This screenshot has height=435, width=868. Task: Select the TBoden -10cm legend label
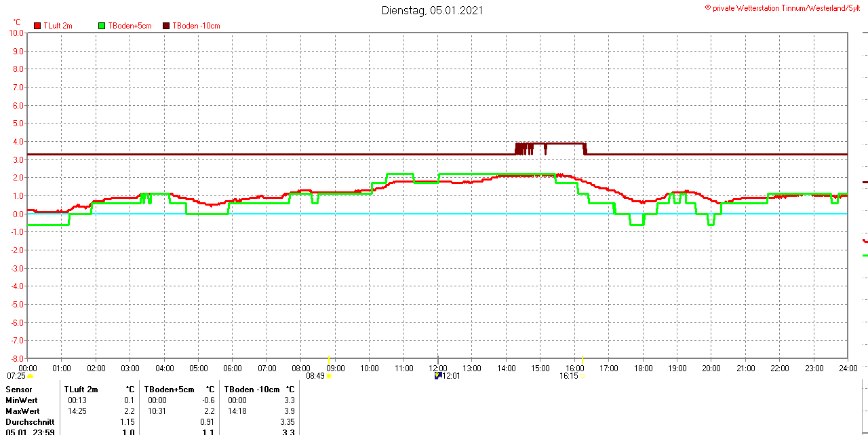(x=196, y=26)
